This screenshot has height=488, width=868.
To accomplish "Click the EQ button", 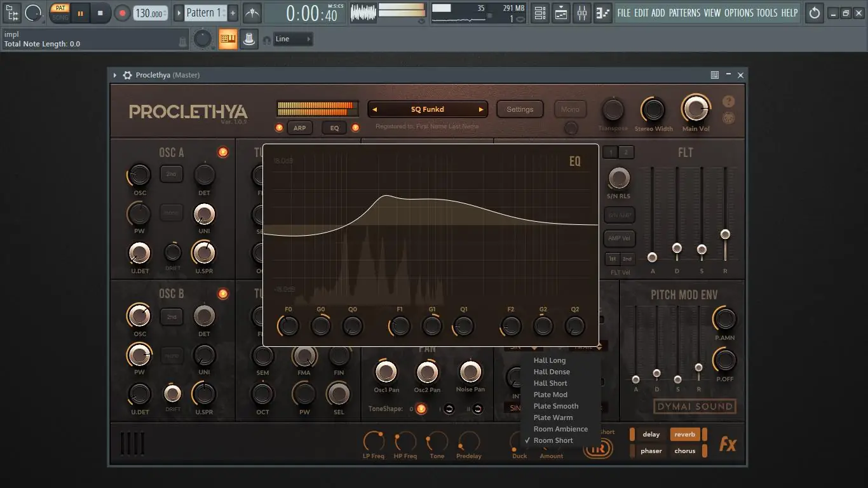I will 334,128.
